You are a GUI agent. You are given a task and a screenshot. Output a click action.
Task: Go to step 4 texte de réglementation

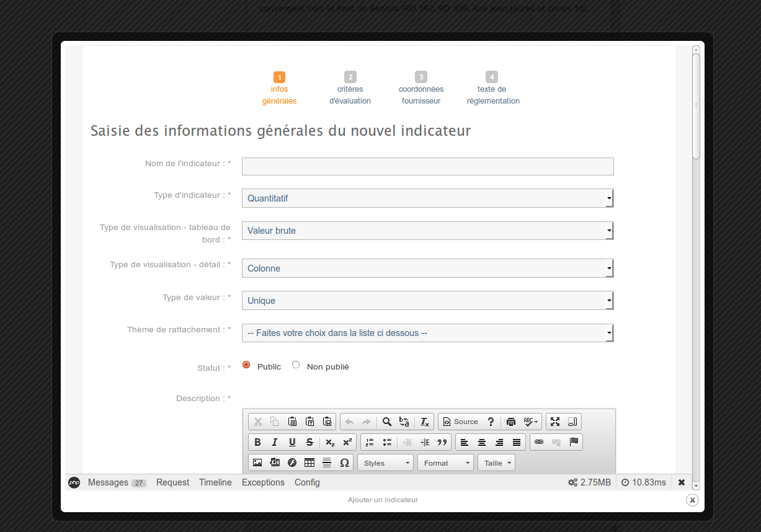click(492, 89)
